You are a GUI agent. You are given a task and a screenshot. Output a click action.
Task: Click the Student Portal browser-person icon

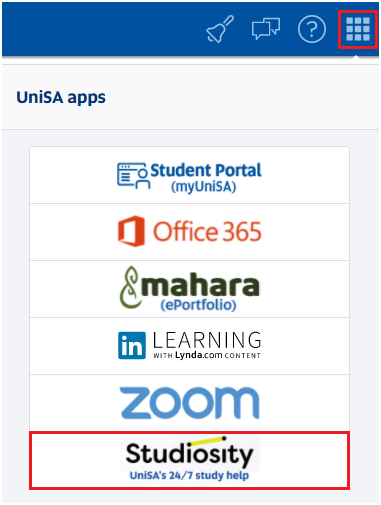point(132,176)
